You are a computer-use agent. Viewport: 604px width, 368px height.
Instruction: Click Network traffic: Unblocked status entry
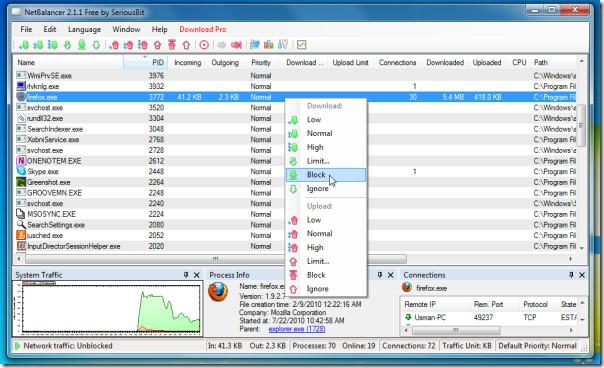coord(64,346)
